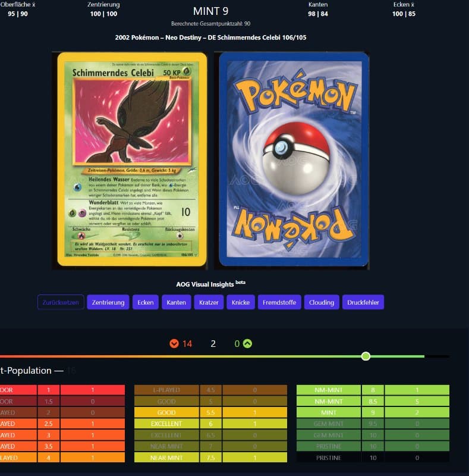Image resolution: width=469 pixels, height=476 pixels.
Task: Click the red down-arrow vote icon
Action: pyautogui.click(x=174, y=344)
